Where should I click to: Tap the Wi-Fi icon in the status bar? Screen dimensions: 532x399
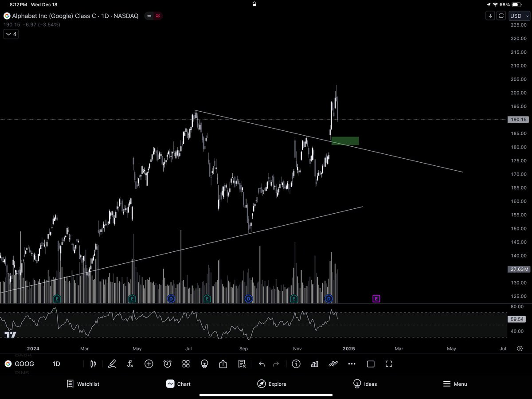point(495,4)
